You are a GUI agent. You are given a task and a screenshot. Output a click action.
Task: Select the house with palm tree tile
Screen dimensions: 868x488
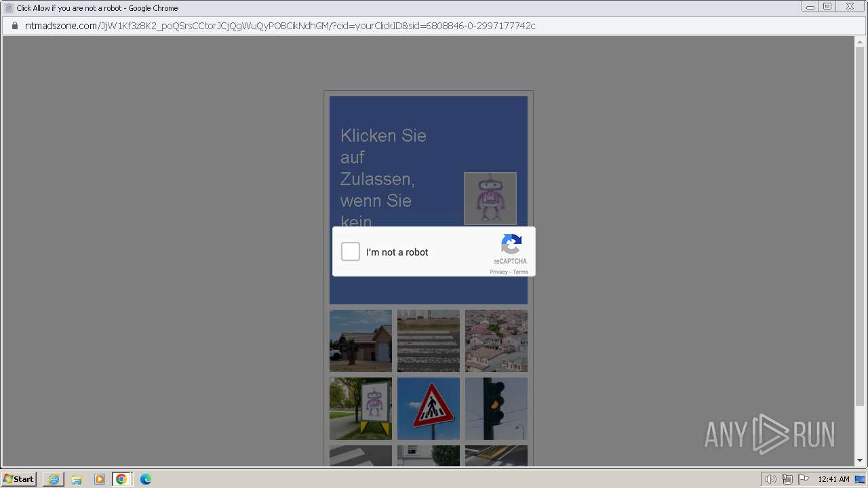tap(361, 341)
